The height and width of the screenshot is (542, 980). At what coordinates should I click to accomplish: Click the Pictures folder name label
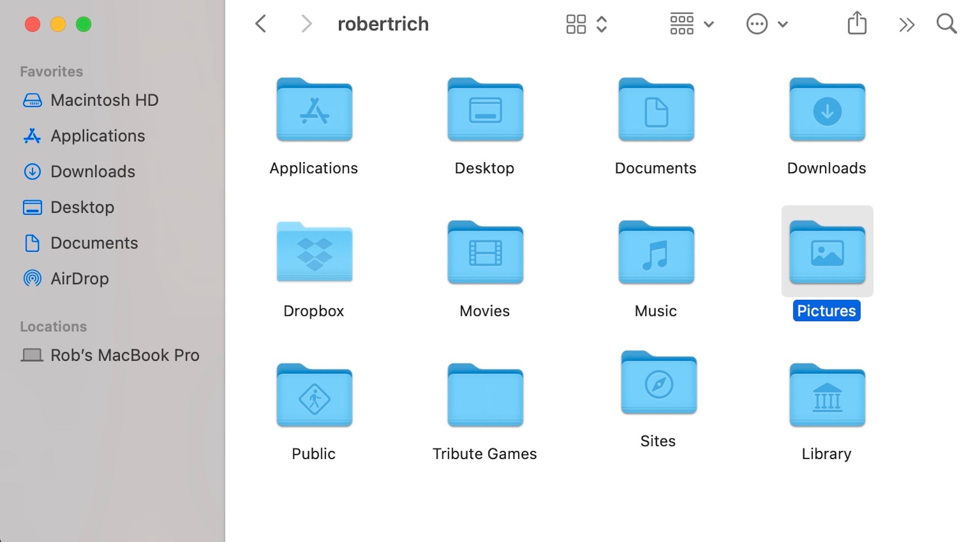[826, 311]
